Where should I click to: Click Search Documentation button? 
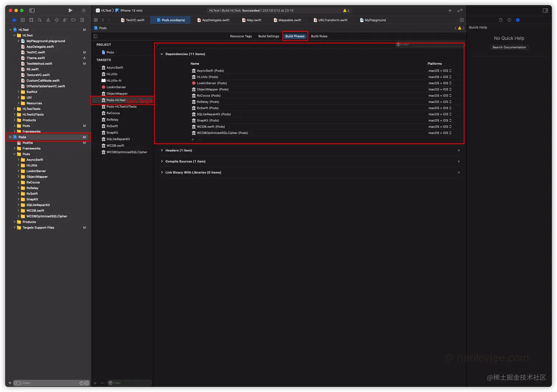coord(509,47)
